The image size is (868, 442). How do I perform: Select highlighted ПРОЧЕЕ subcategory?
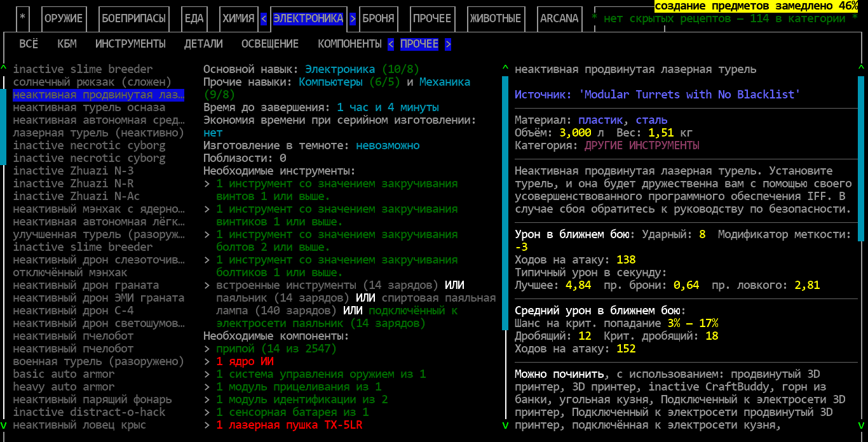coord(419,44)
